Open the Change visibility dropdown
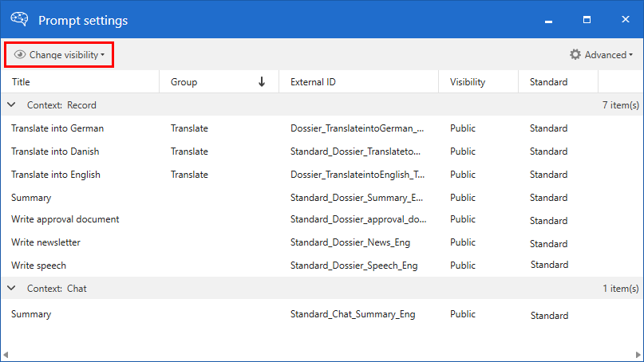 pos(59,54)
